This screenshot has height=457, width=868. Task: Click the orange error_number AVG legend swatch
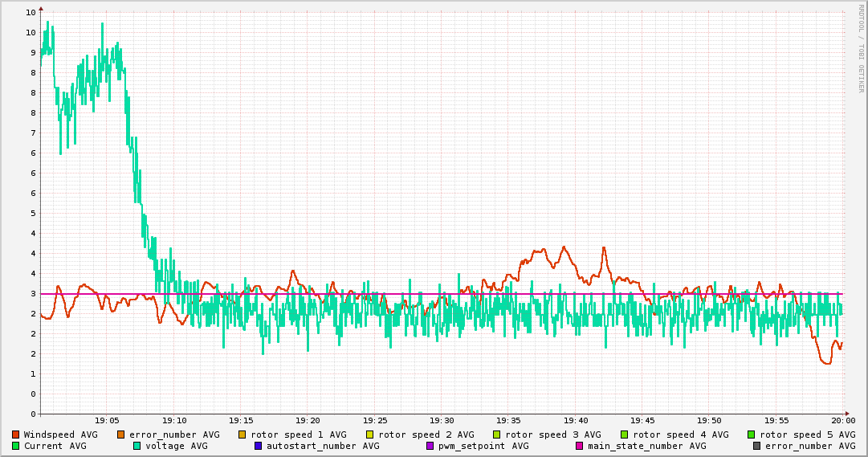click(x=121, y=435)
